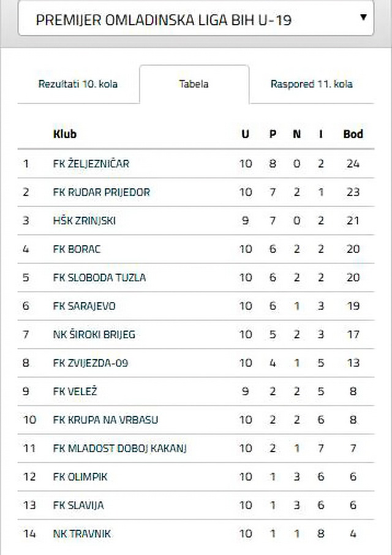Click NK Široki Brijeg team name

click(x=94, y=334)
